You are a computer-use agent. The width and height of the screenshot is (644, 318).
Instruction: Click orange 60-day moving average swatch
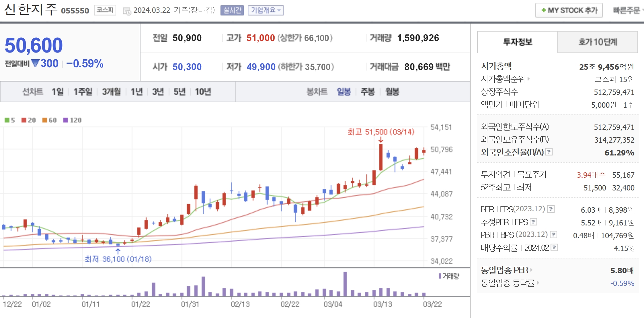coord(45,120)
